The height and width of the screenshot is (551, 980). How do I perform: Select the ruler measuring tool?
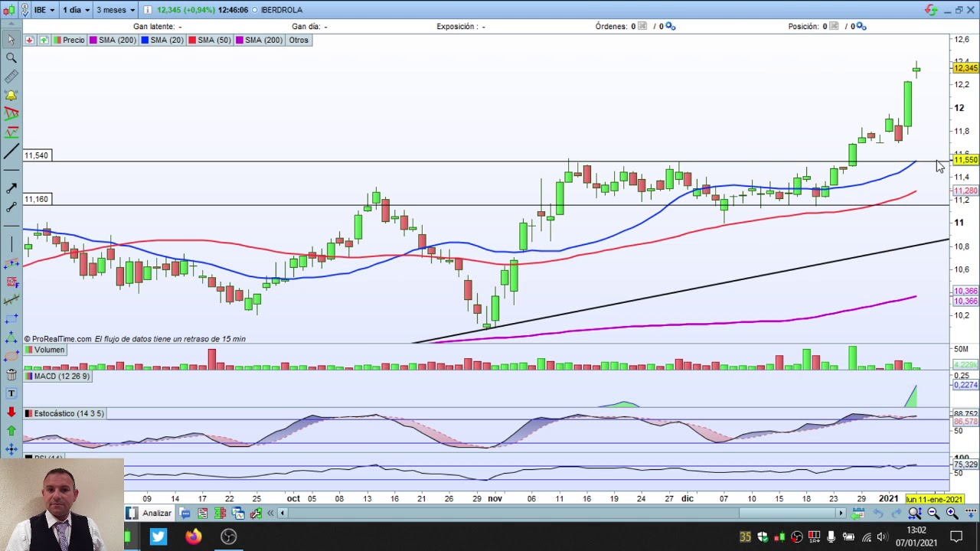pyautogui.click(x=11, y=77)
